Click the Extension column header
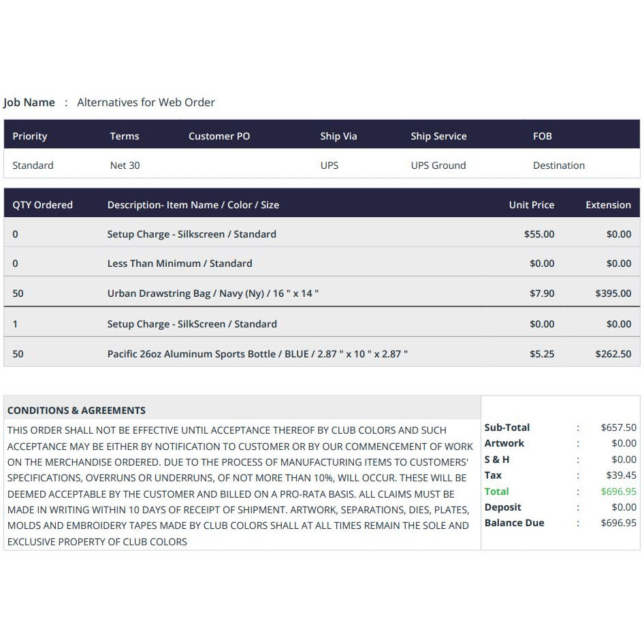Screen dimensions: 644x644 [x=609, y=204]
